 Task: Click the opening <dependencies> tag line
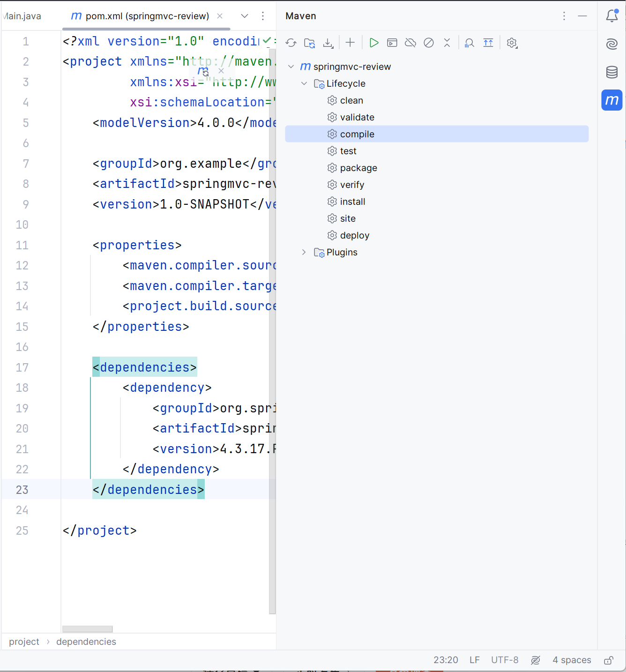click(x=145, y=367)
